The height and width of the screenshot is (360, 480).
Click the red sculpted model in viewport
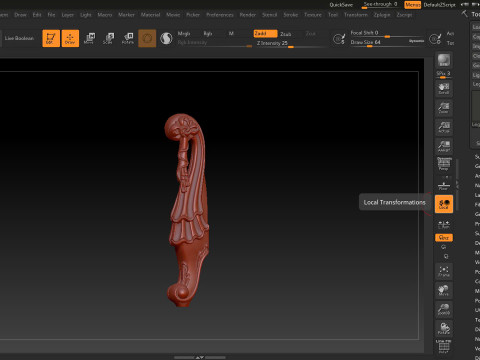(188, 210)
